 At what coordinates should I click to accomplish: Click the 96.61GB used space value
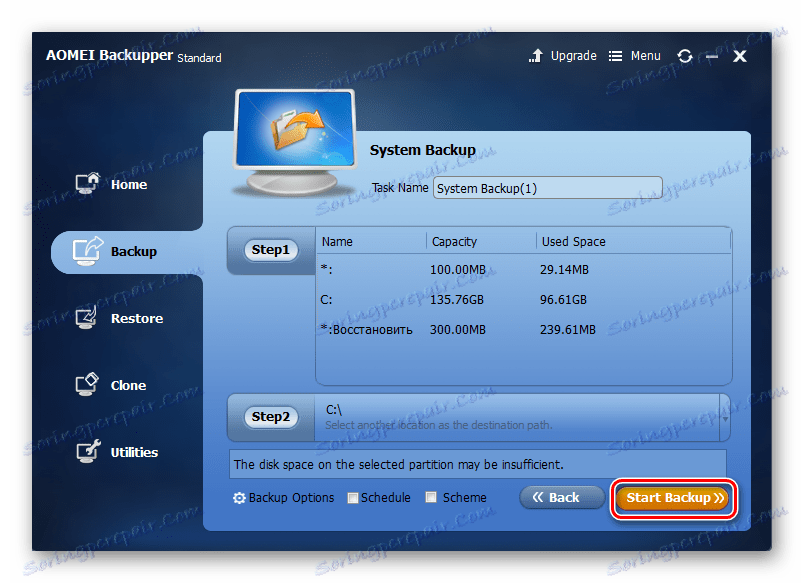(563, 300)
